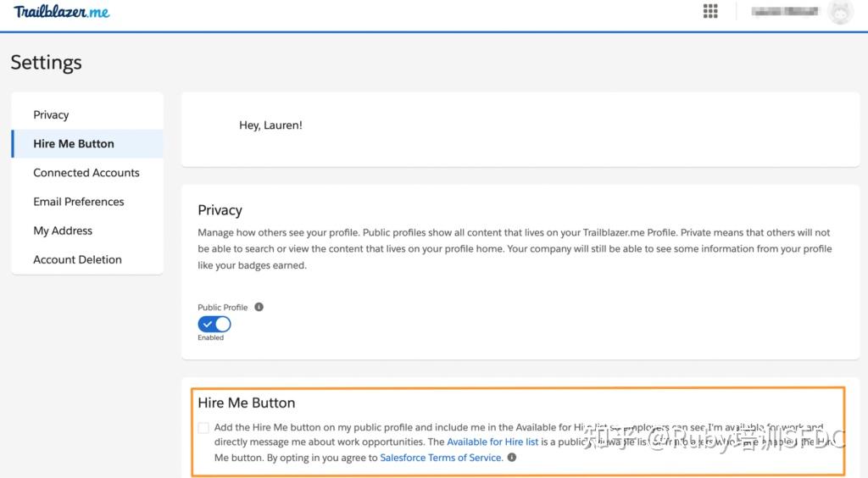Click the Settings page heading
The width and height of the screenshot is (868, 478).
pyautogui.click(x=47, y=63)
